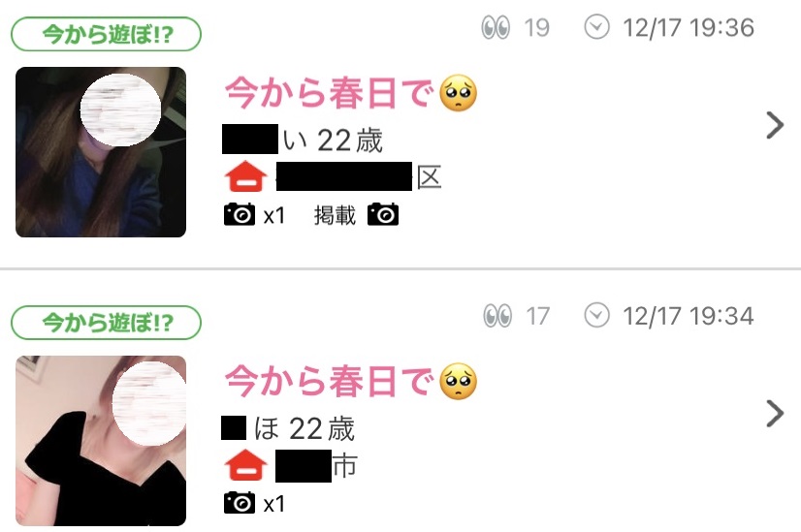Click the 22歳 user line ending in い
Screen dimensions: 801x532
[303, 140]
